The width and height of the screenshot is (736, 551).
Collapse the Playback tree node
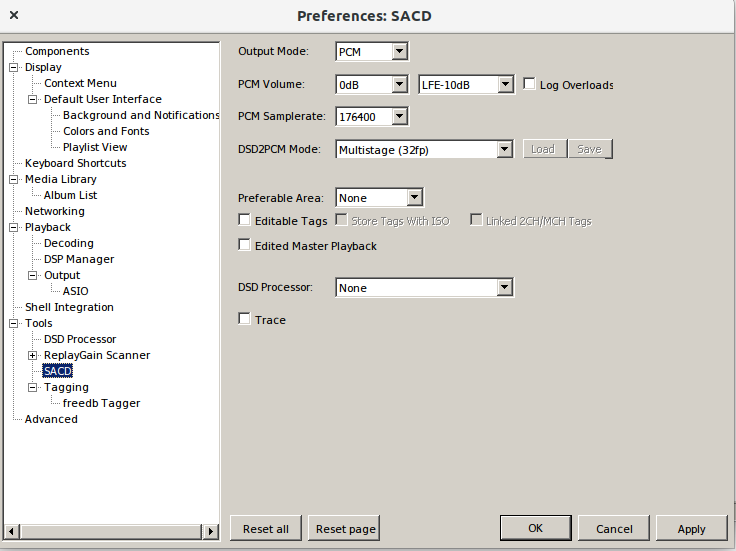tap(14, 227)
